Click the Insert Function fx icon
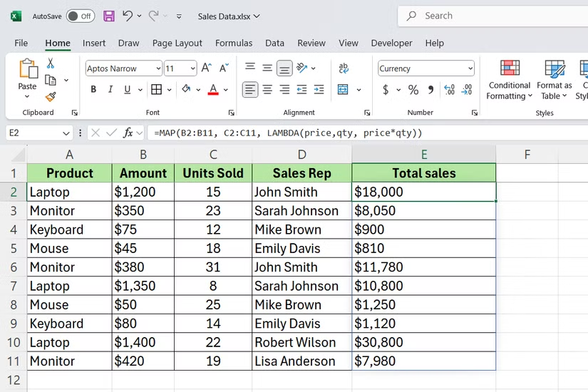Image resolution: width=588 pixels, height=392 pixels. coord(128,133)
